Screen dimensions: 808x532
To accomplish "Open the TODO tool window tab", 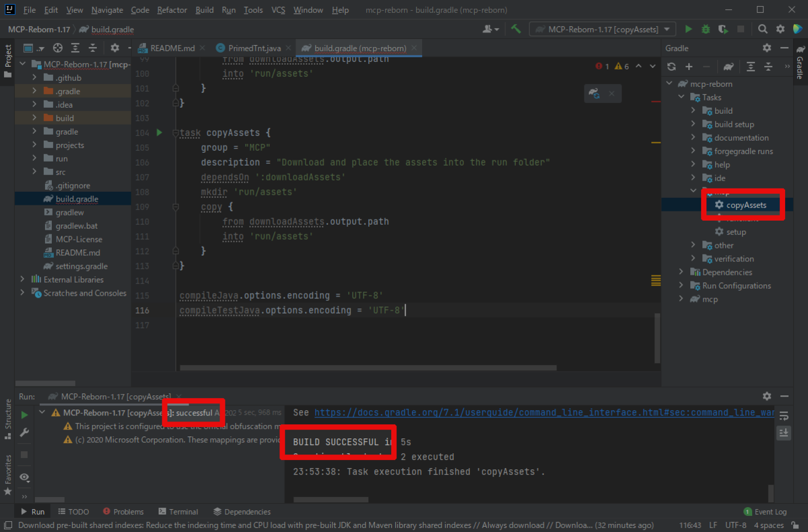I will pyautogui.click(x=73, y=512).
